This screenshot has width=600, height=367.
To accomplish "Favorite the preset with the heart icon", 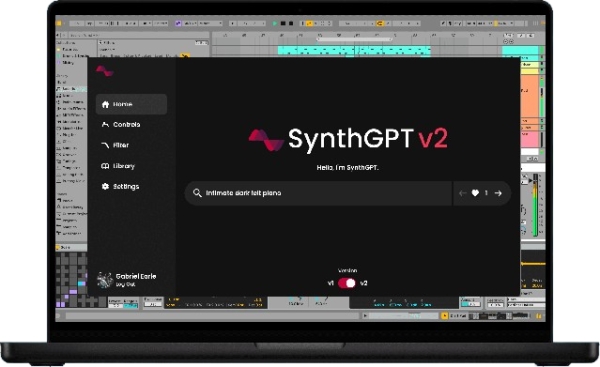I will point(475,193).
